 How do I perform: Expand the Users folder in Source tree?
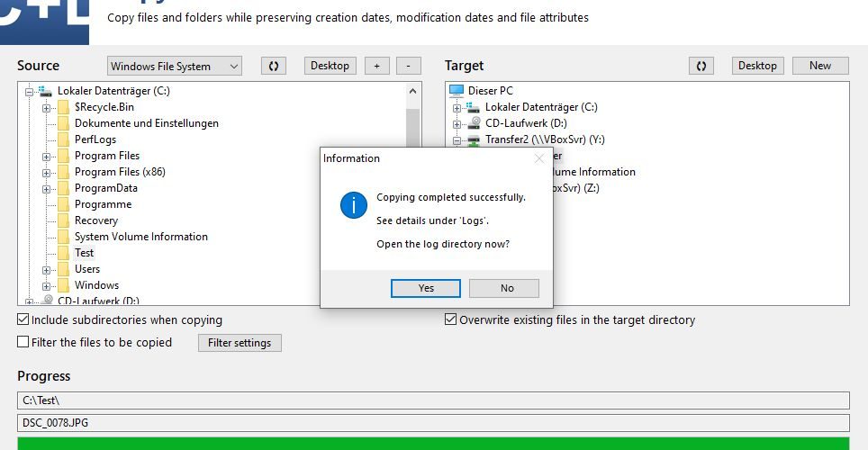(x=47, y=270)
